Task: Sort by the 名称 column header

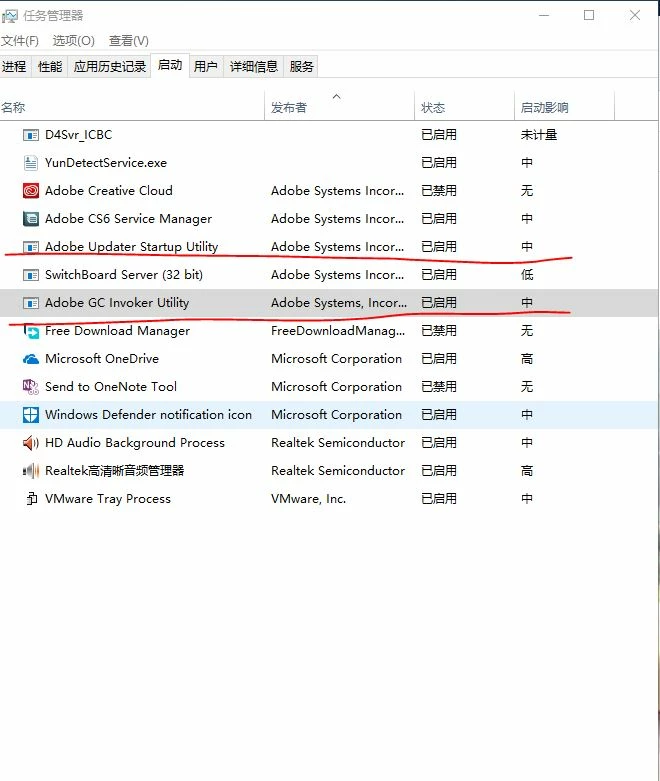Action: (132, 107)
